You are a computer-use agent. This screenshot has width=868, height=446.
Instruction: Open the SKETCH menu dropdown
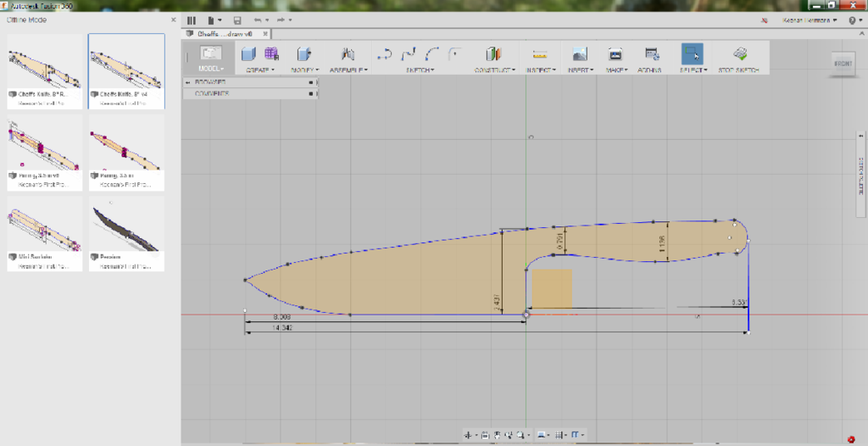[420, 70]
